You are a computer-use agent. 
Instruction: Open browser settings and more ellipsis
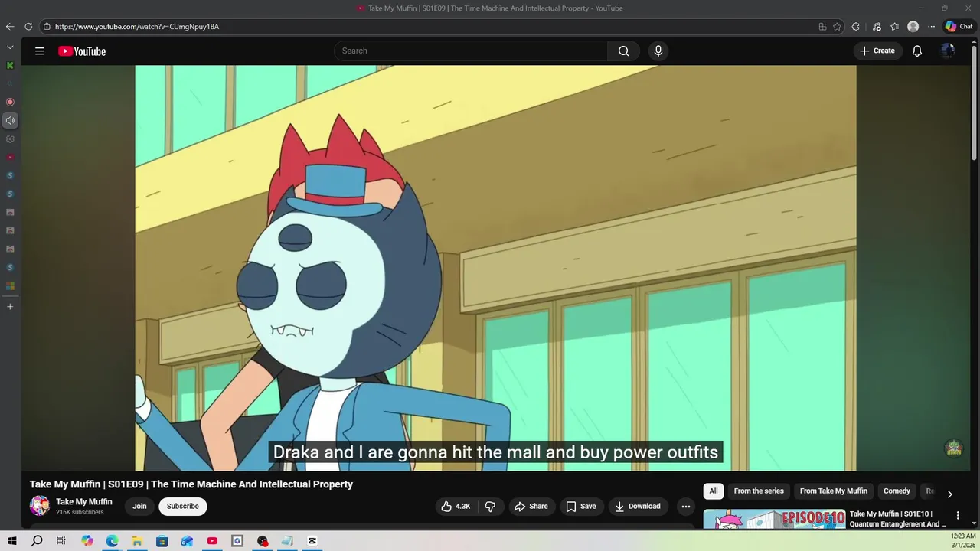click(x=931, y=26)
